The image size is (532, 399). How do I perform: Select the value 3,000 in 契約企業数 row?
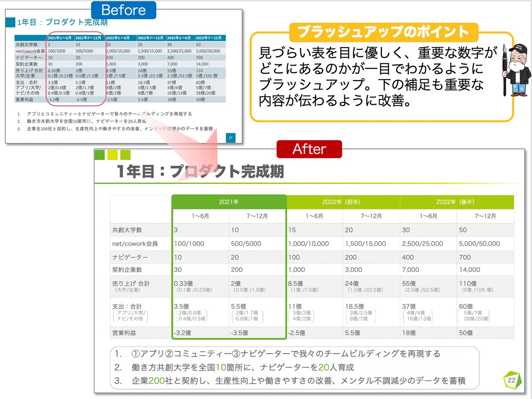[354, 270]
